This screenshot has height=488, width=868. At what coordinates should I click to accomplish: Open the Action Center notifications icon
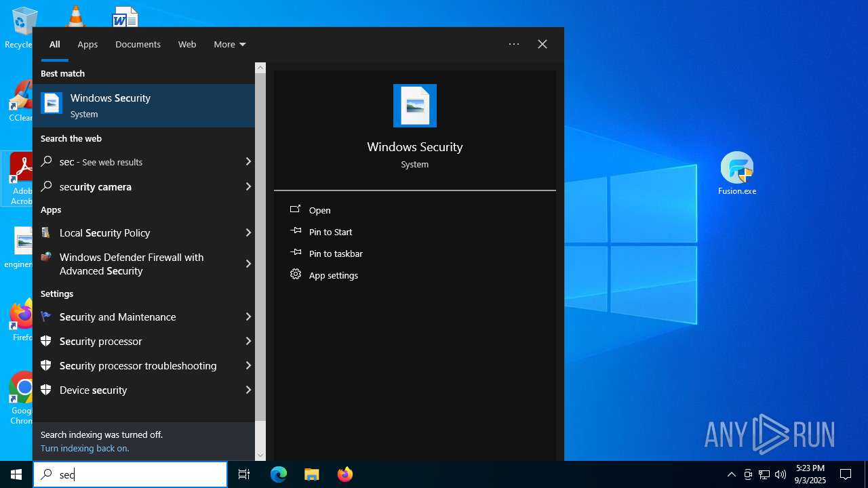click(x=846, y=474)
